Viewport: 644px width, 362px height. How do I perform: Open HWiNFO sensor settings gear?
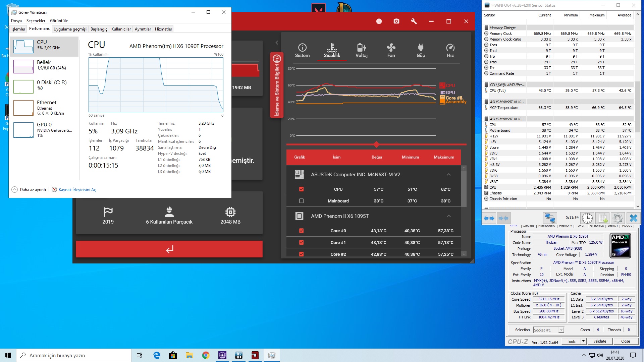pyautogui.click(x=618, y=218)
